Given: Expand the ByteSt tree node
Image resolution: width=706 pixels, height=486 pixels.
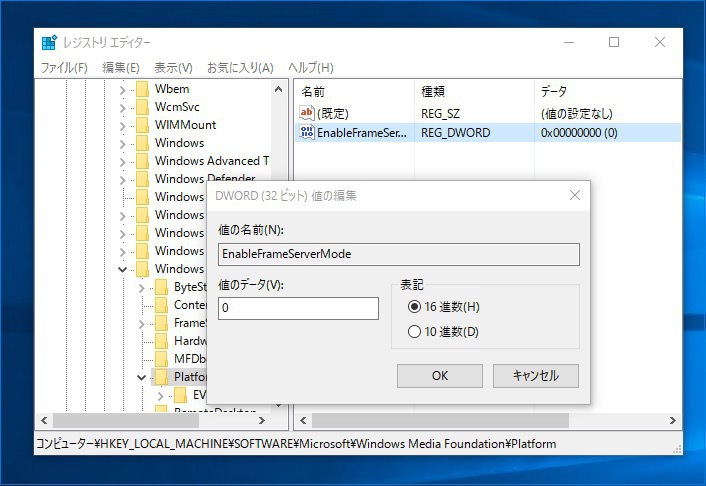Looking at the screenshot, I should [x=141, y=288].
